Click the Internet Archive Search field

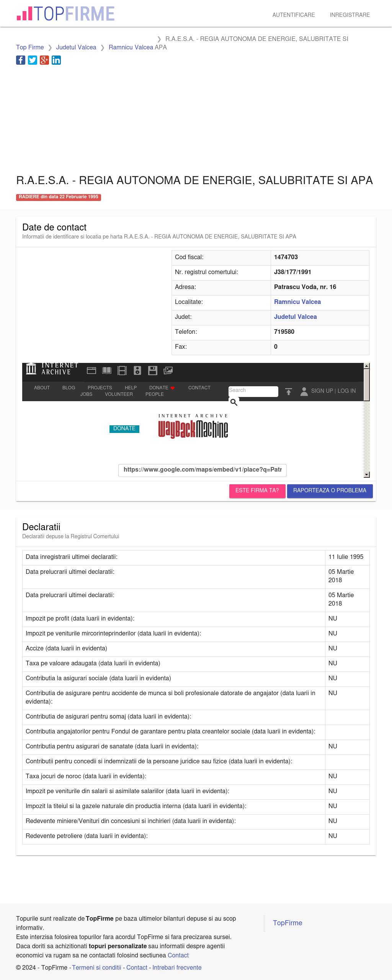(x=253, y=391)
